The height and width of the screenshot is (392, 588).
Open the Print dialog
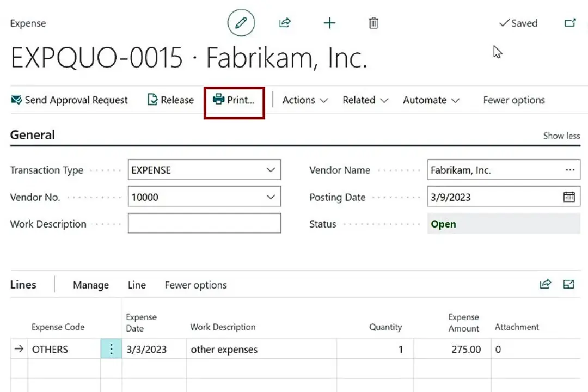pyautogui.click(x=234, y=100)
